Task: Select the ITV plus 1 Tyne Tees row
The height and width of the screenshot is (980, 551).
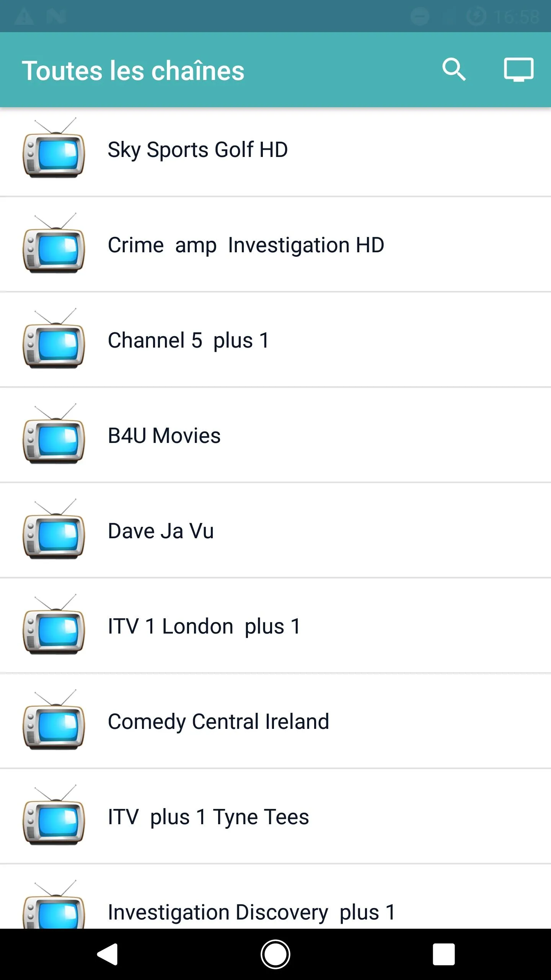Action: click(x=209, y=817)
